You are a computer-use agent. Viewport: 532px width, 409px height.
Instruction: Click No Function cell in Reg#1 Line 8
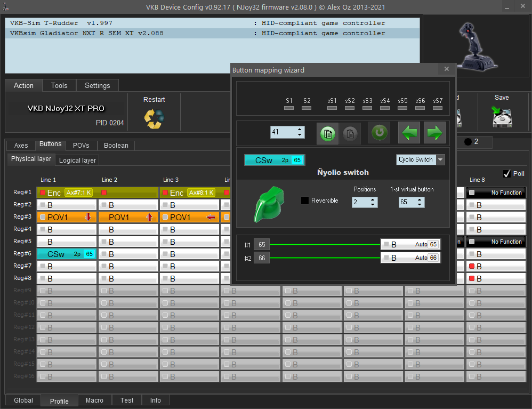tap(496, 193)
